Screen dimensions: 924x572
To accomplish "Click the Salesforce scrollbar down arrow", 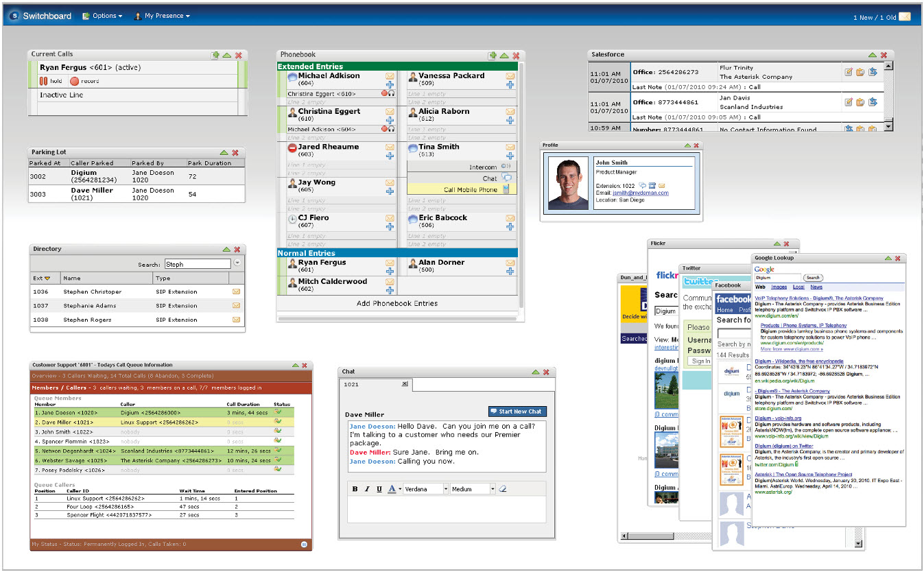I will 889,127.
